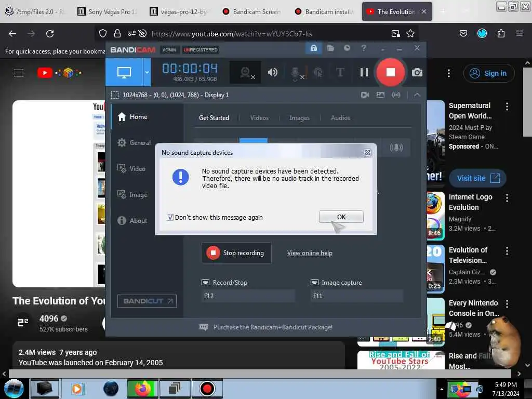Screen dimensions: 532x399
Task: Open Firefox extensions puzzle icon
Action: point(501,33)
